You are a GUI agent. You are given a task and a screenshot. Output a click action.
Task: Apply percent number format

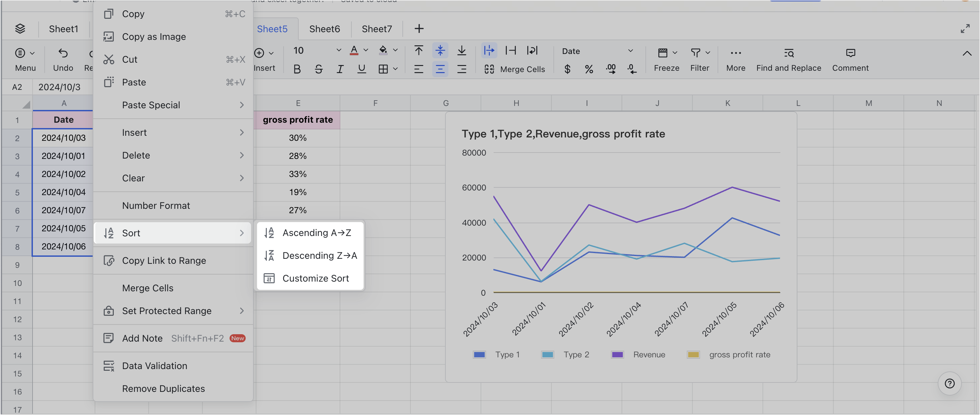589,69
